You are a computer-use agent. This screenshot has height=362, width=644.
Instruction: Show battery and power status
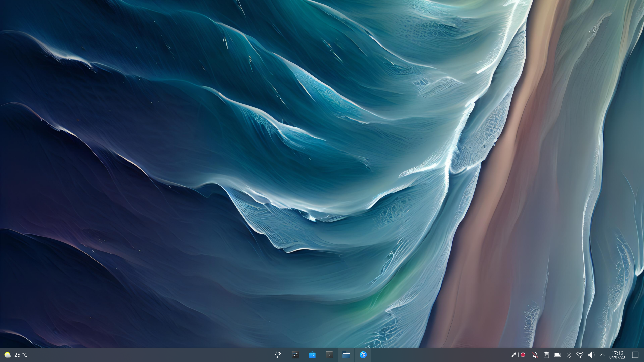click(557, 355)
